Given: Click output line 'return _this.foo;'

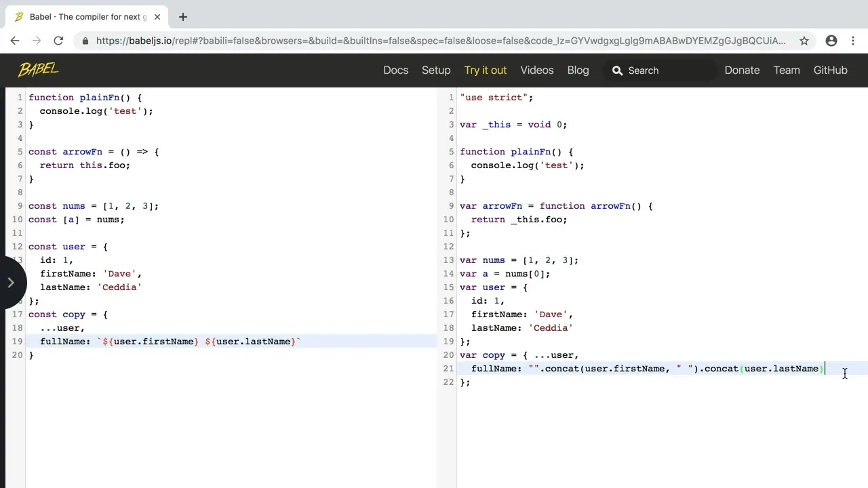Looking at the screenshot, I should point(519,220).
